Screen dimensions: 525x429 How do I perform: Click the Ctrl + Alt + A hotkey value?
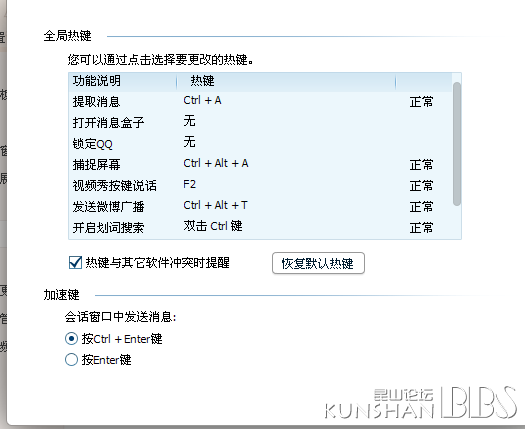click(216, 163)
